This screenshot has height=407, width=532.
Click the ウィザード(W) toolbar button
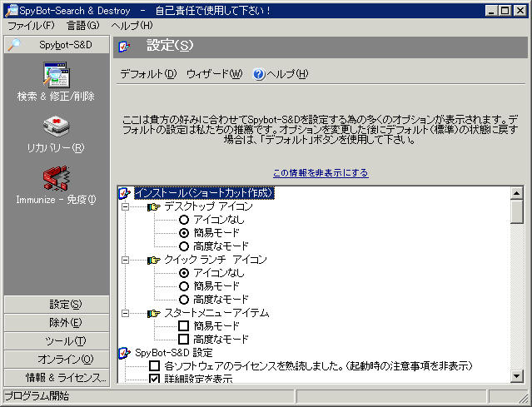pos(215,74)
